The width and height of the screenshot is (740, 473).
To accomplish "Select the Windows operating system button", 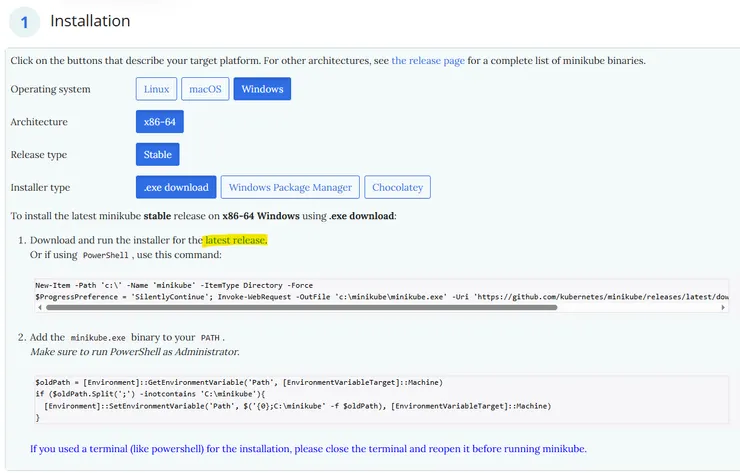I will coord(262,89).
